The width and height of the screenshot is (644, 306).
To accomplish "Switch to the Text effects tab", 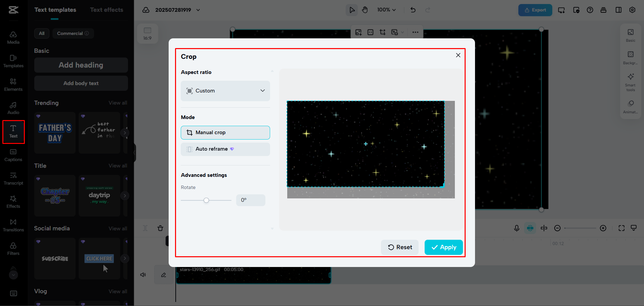I will (106, 10).
